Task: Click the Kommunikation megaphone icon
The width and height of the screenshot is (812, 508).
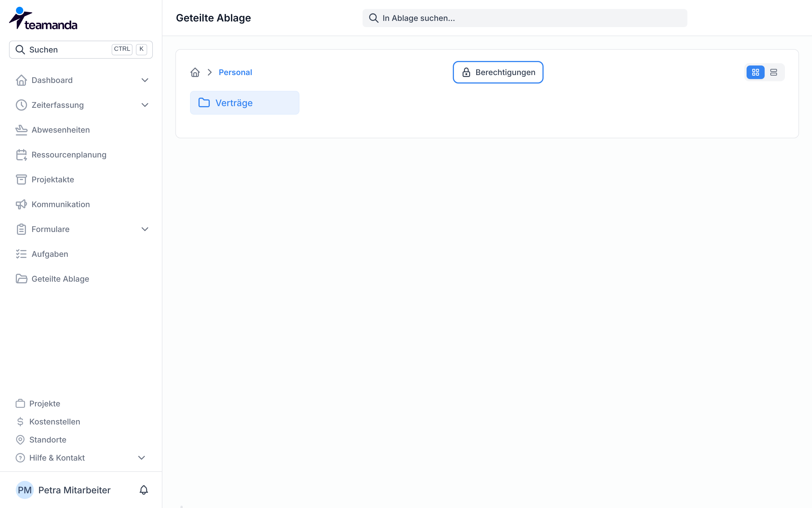Action: click(x=21, y=205)
